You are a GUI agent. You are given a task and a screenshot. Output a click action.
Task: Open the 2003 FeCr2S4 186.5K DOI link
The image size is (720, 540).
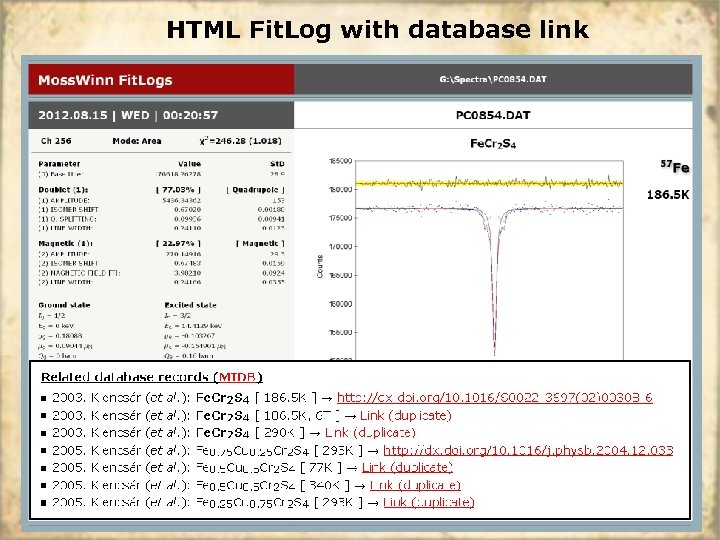coord(495,398)
